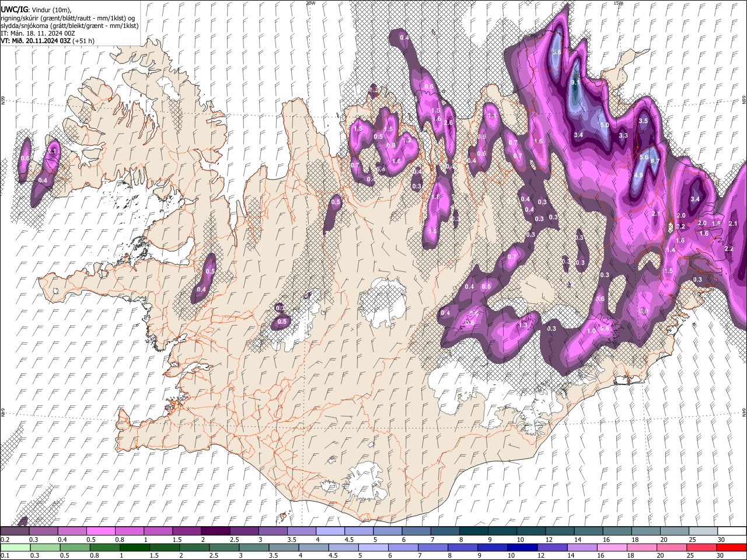Viewport: 747px width, 560px height.
Task: Select rain legend swatch between 0.1 and 0.3
Action: tap(16, 547)
